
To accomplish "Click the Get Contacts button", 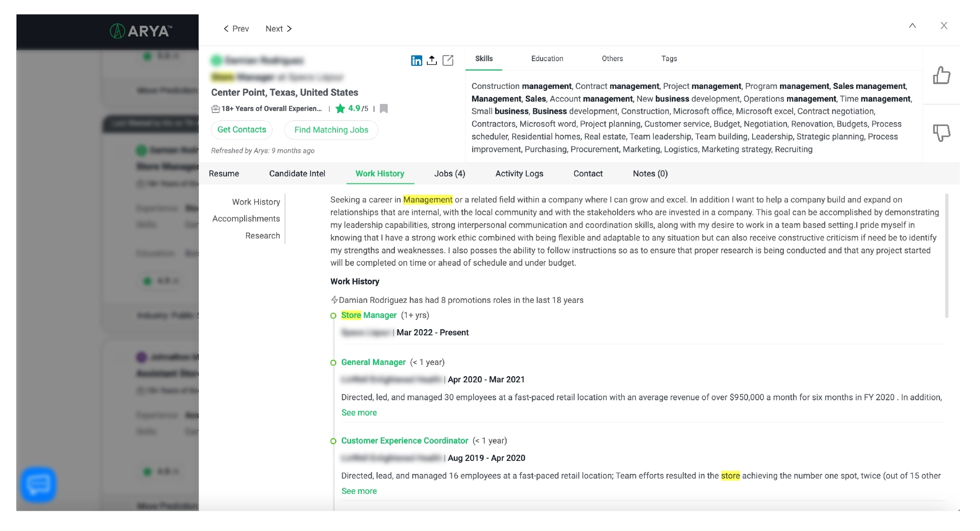I will coord(241,130).
